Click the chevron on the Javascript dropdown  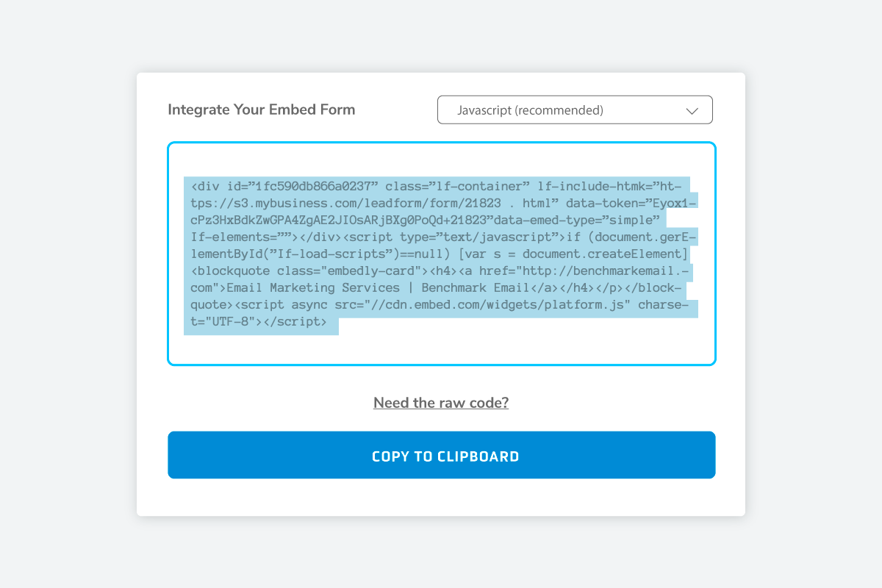(x=692, y=110)
